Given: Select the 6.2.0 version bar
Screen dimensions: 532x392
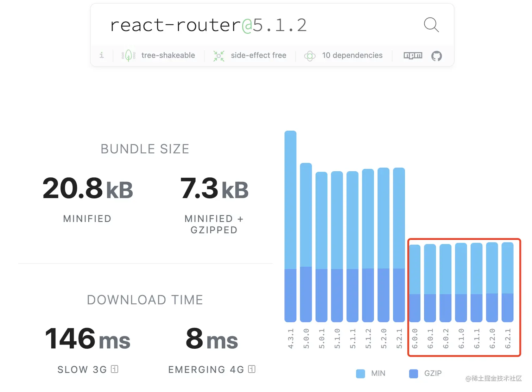Looking at the screenshot, I should (x=492, y=282).
